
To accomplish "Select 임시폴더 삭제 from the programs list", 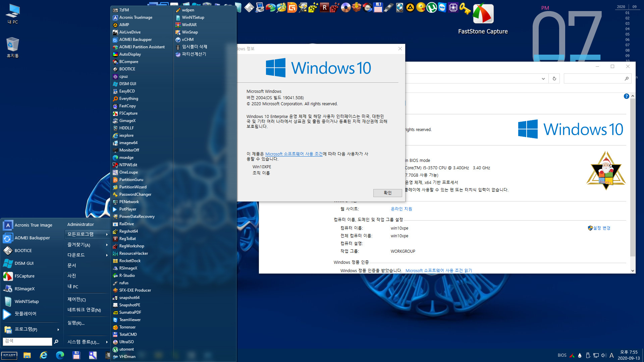I will tap(205, 47).
